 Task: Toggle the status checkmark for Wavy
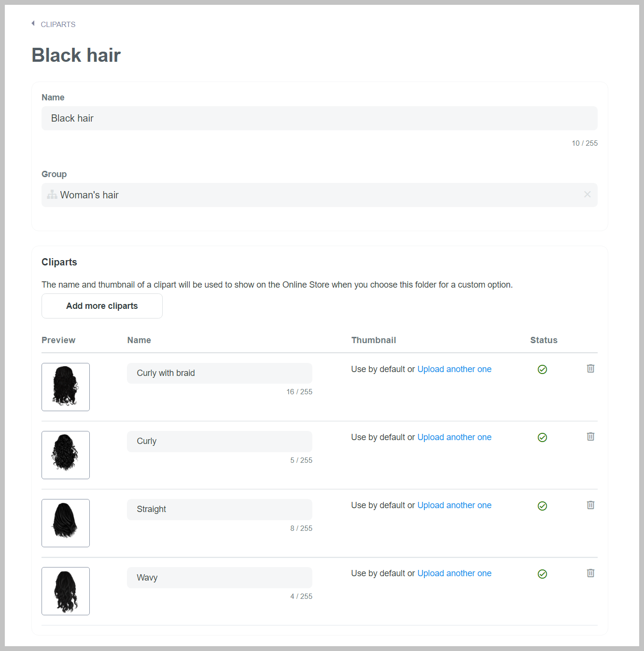pos(542,574)
